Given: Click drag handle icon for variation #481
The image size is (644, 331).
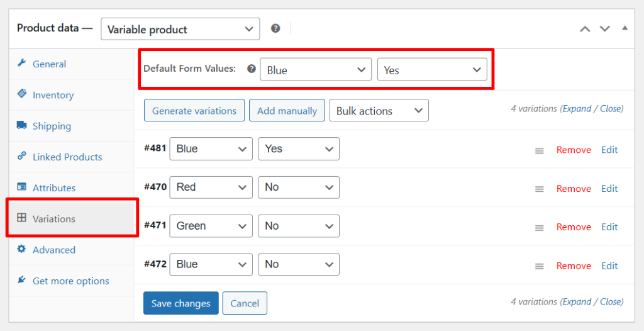Looking at the screenshot, I should (x=539, y=151).
